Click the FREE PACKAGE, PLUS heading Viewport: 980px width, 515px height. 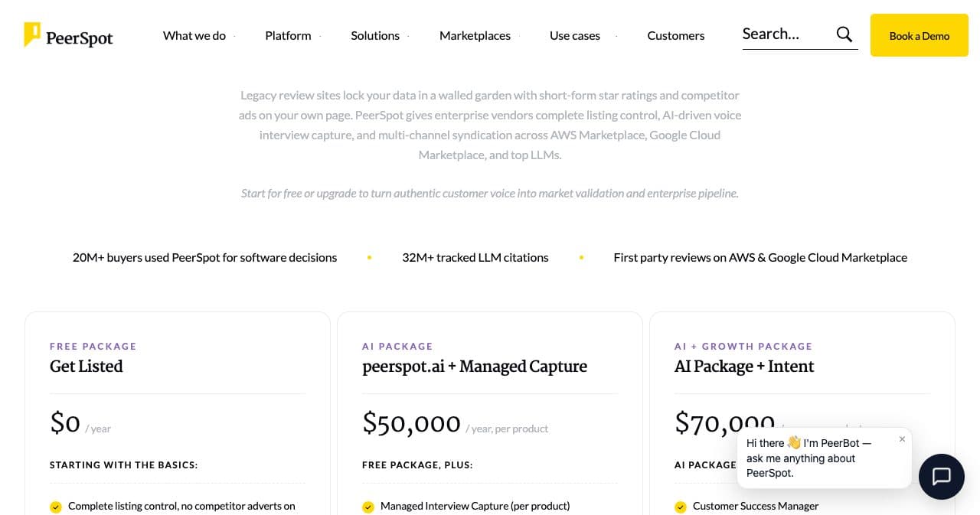pos(417,465)
